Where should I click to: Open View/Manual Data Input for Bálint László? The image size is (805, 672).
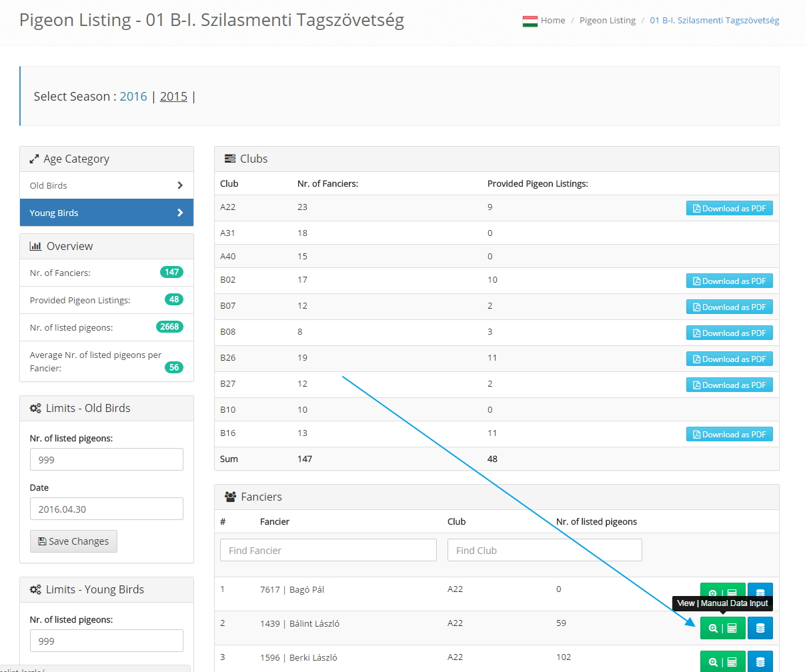pyautogui.click(x=722, y=628)
